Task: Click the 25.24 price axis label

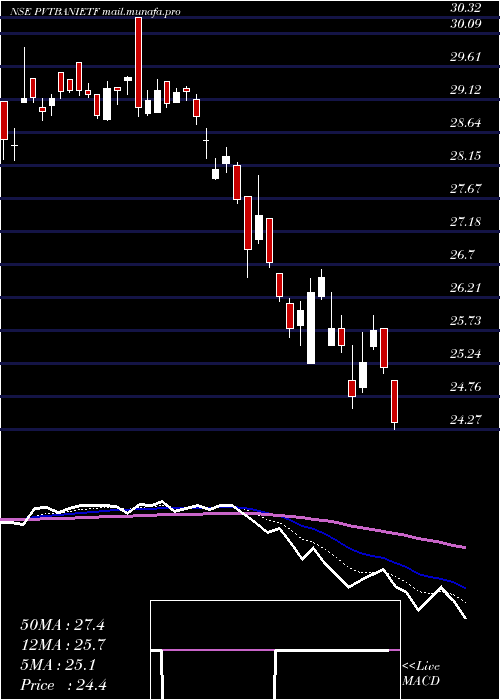Action: [466, 354]
